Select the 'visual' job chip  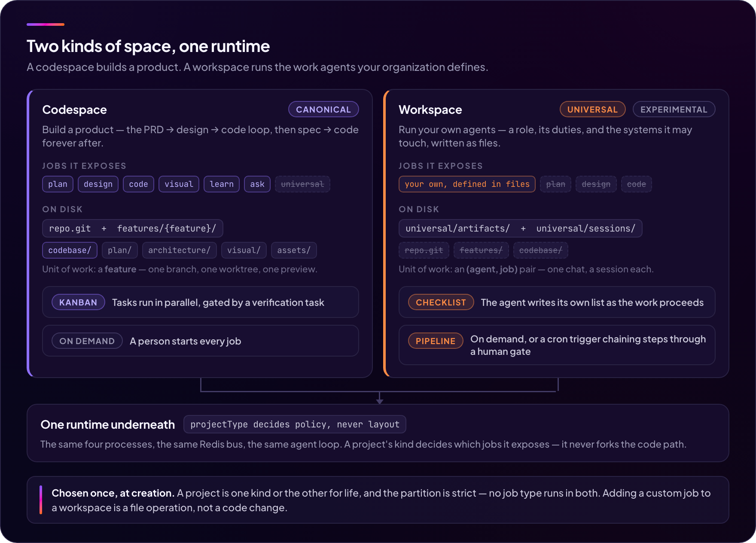coord(179,184)
